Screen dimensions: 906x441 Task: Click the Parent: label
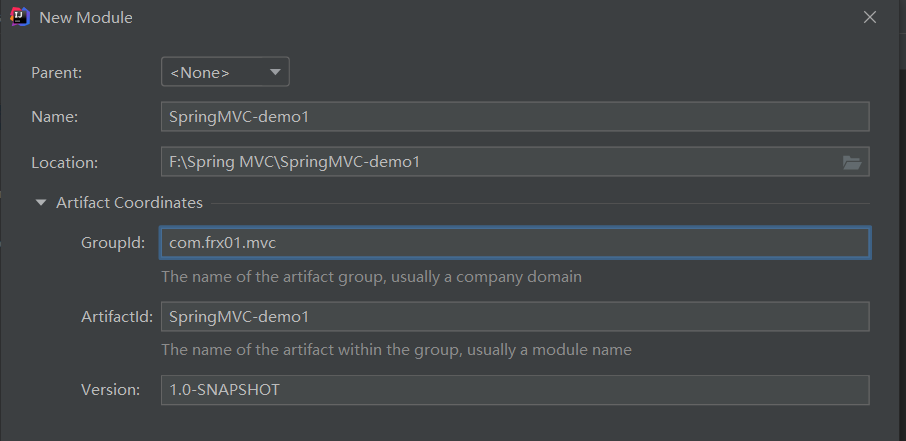coord(57,73)
